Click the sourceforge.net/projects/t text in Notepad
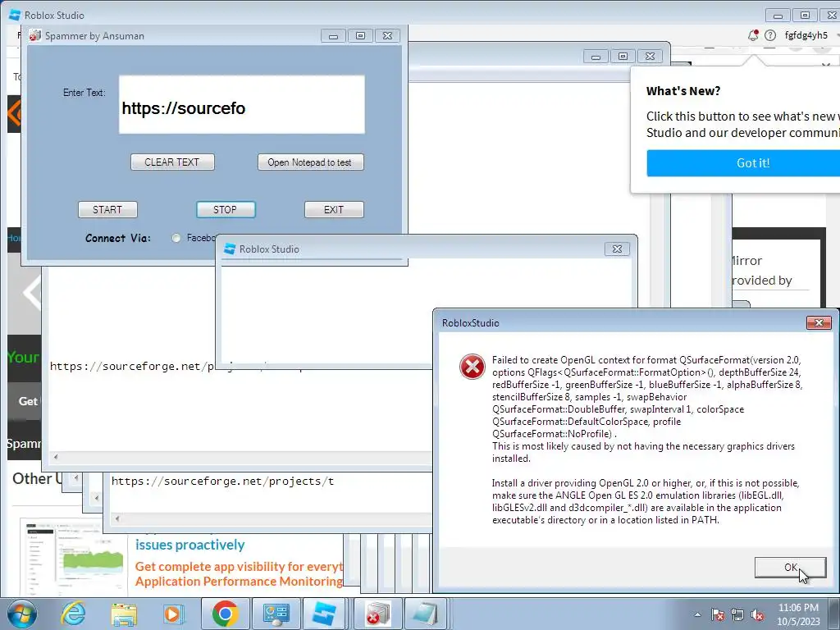Viewport: 840px width, 630px height. point(222,481)
